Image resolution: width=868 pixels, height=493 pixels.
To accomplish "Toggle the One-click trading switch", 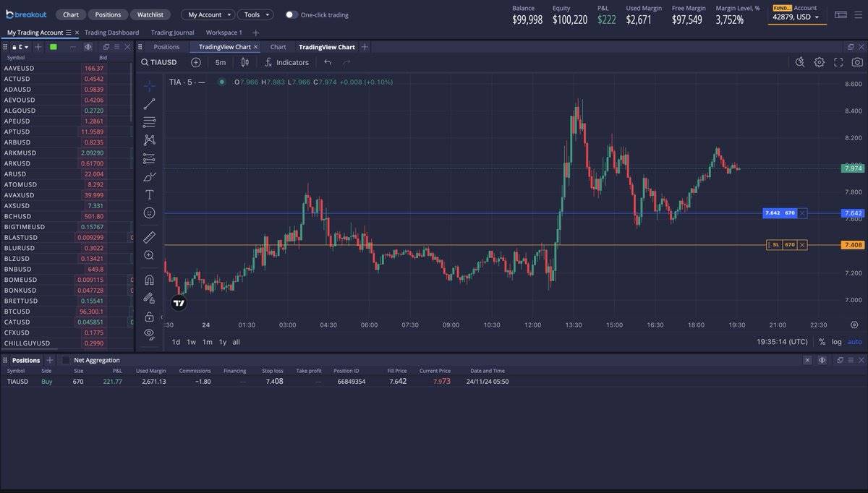I will [x=291, y=14].
